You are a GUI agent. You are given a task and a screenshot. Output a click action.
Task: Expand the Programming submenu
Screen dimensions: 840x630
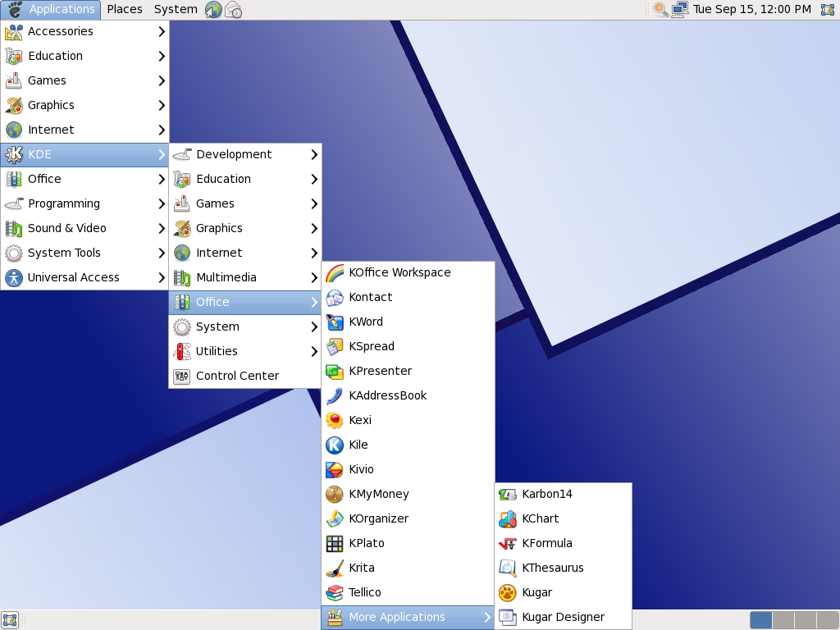(84, 204)
